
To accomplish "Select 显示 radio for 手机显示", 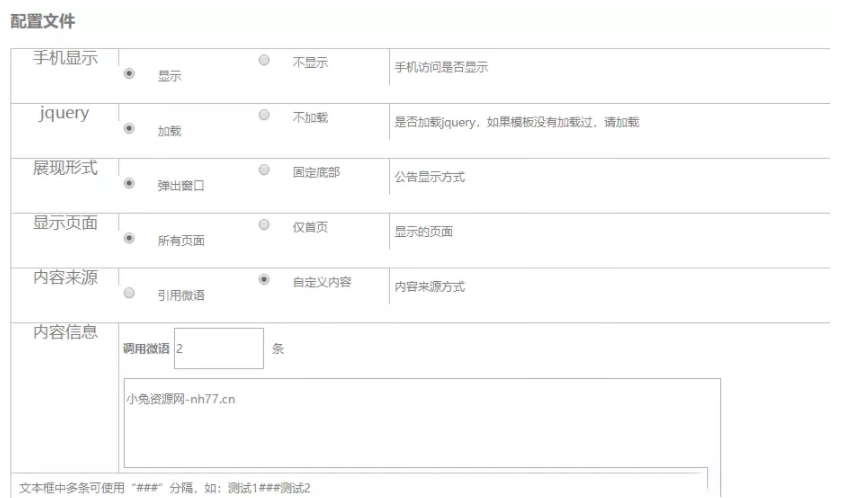I will pos(129,73).
